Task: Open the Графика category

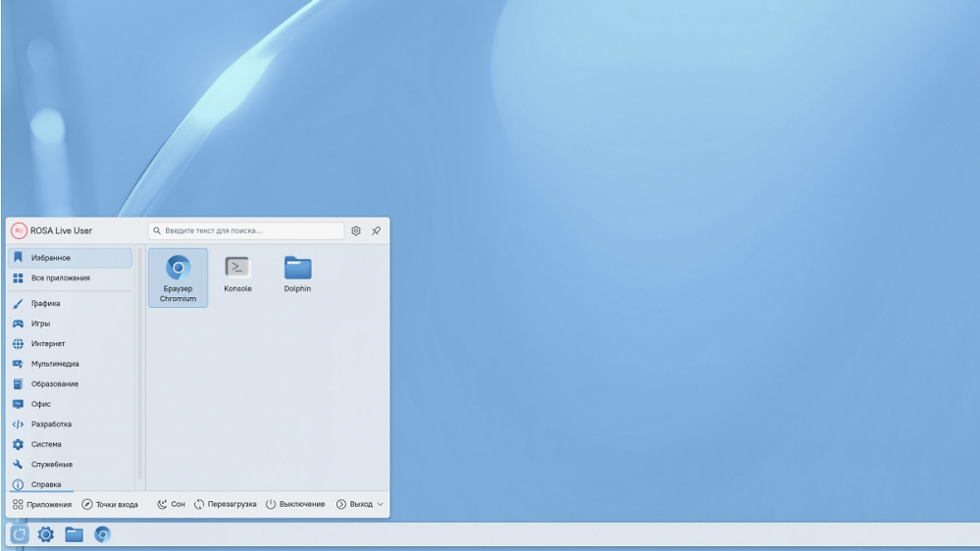Action: pyautogui.click(x=70, y=303)
